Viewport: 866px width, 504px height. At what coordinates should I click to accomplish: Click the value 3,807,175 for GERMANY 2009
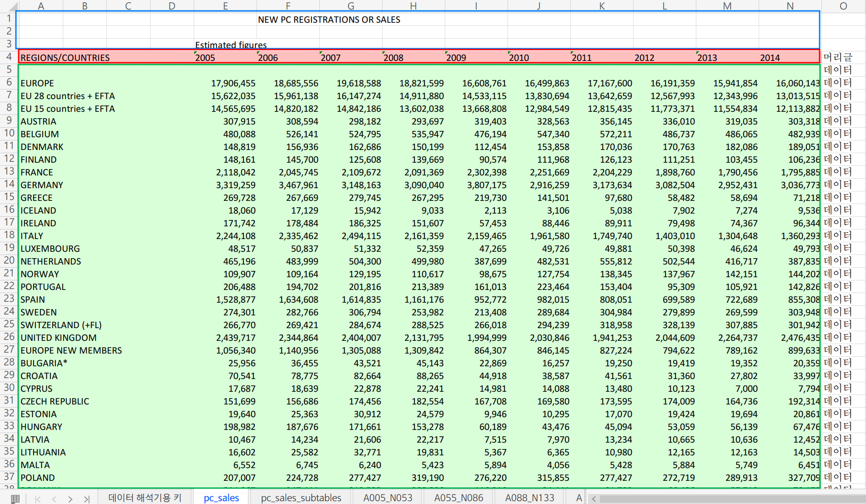point(487,185)
